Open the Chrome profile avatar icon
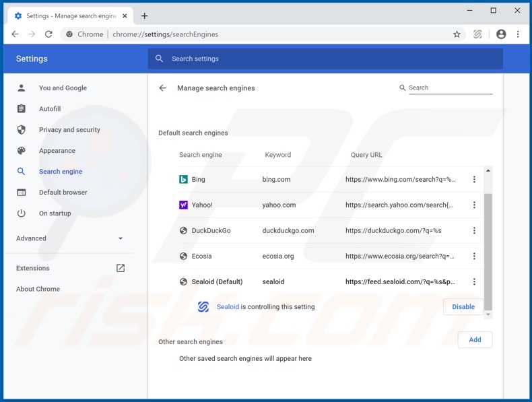 [x=501, y=34]
